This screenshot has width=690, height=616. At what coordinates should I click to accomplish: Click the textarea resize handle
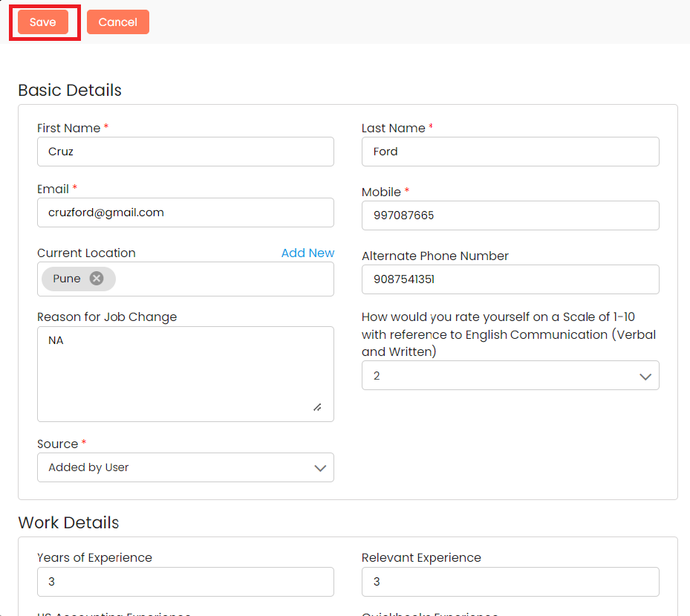point(317,406)
